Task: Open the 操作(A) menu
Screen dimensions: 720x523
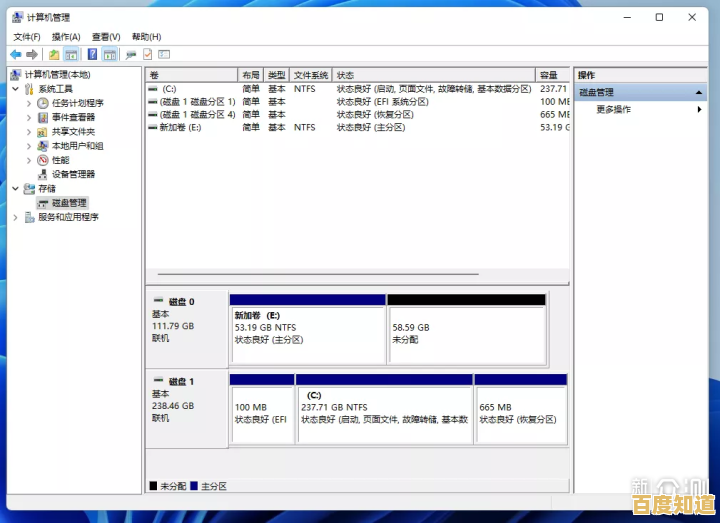Action: click(x=66, y=37)
